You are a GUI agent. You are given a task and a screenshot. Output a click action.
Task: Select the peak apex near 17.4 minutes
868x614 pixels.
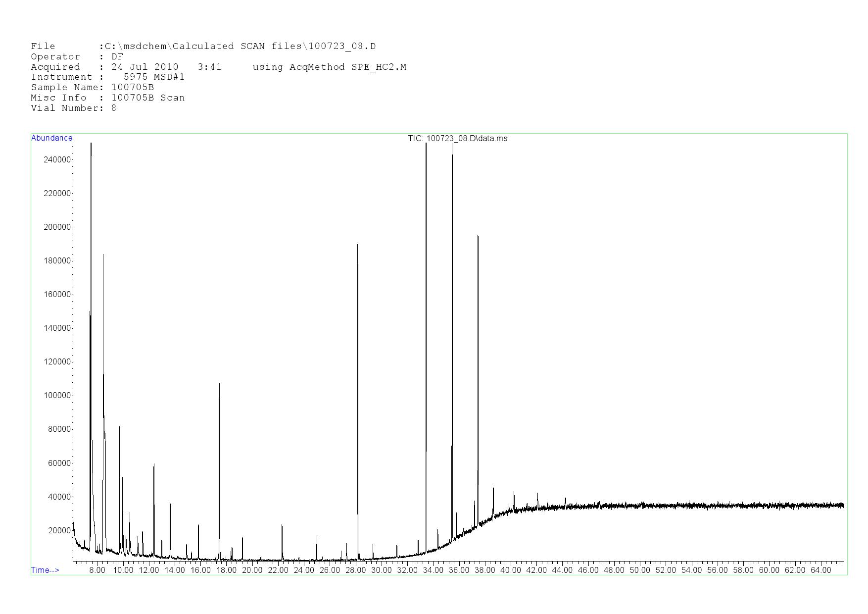[x=219, y=384]
